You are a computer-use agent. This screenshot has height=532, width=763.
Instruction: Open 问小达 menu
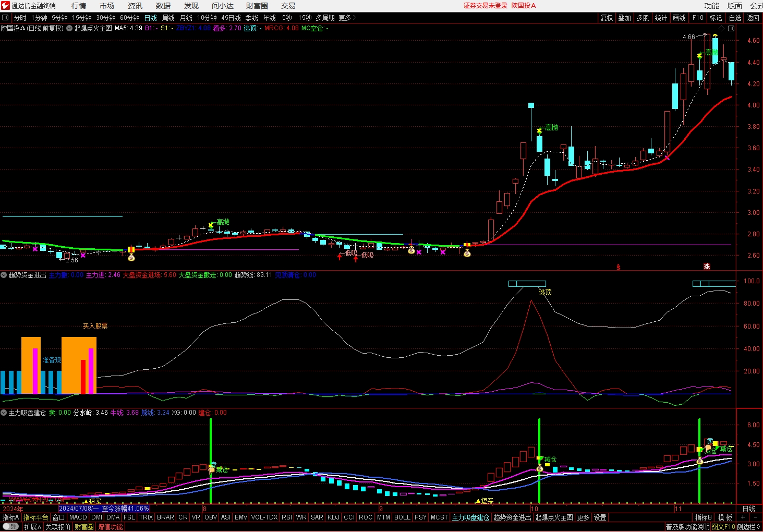click(x=223, y=6)
